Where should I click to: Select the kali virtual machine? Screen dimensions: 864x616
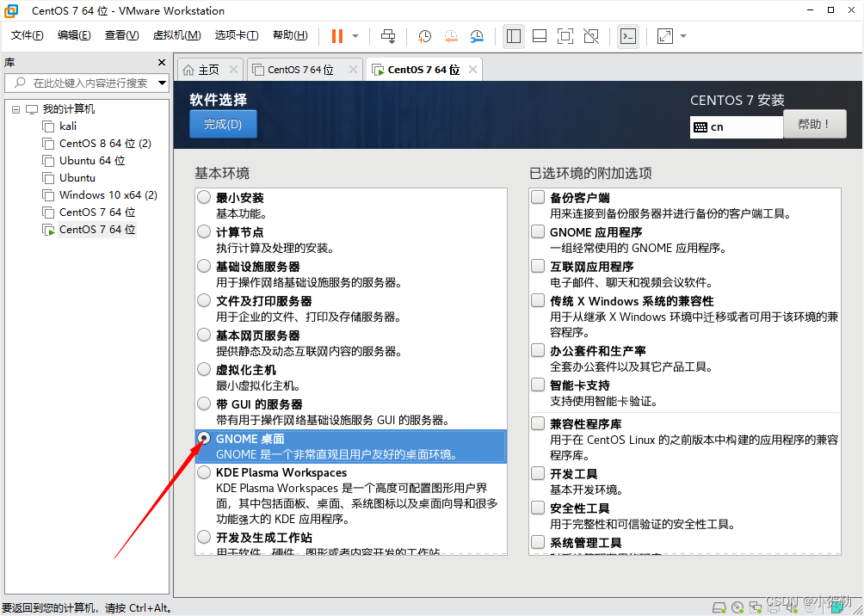click(x=68, y=126)
